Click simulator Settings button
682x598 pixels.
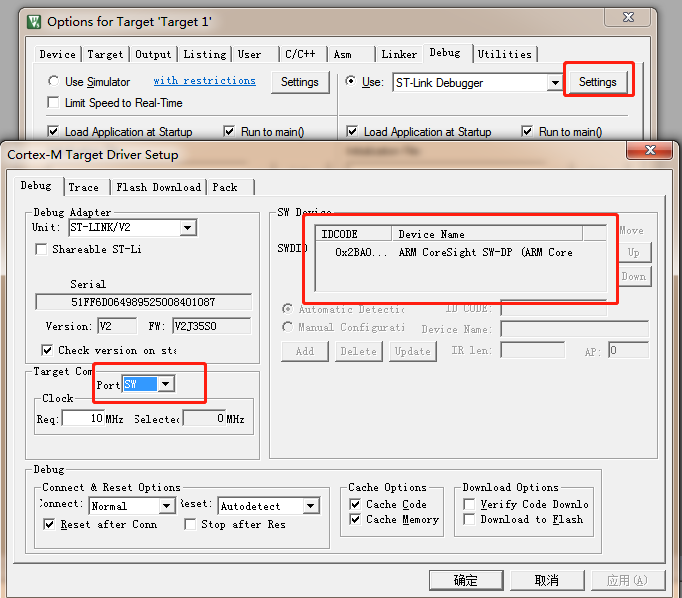(300, 82)
